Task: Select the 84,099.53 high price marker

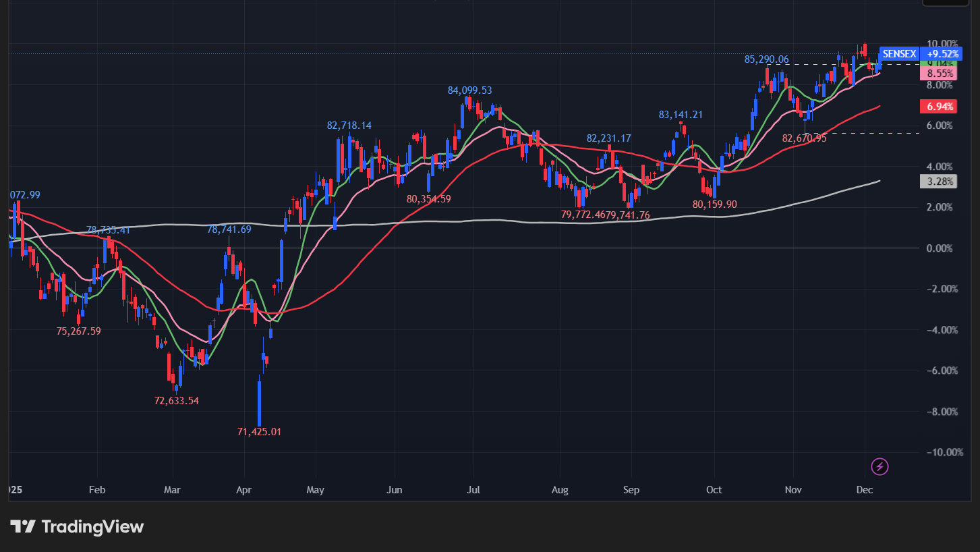Action: pyautogui.click(x=469, y=90)
